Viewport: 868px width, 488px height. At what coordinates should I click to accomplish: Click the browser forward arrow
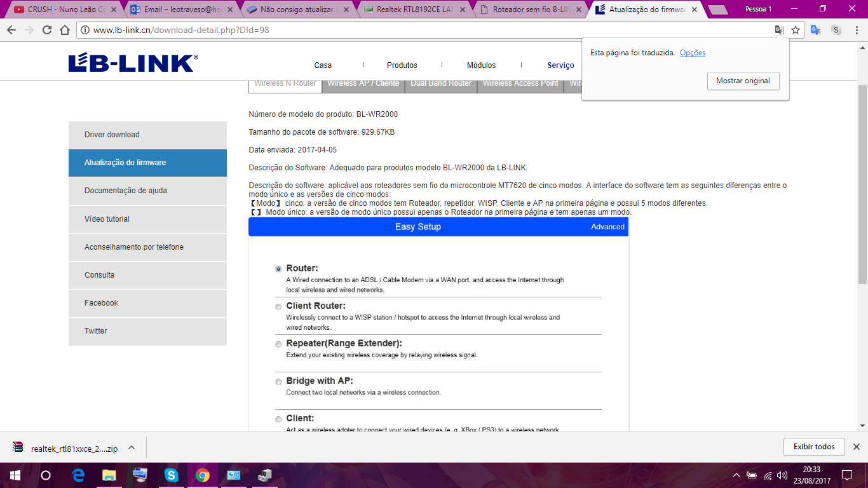[x=29, y=30]
